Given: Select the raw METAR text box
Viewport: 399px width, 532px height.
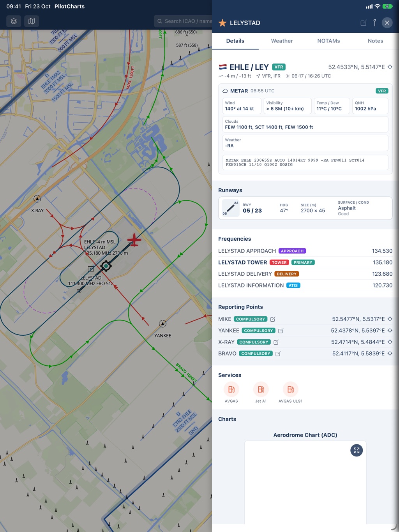Looking at the screenshot, I should [x=305, y=162].
